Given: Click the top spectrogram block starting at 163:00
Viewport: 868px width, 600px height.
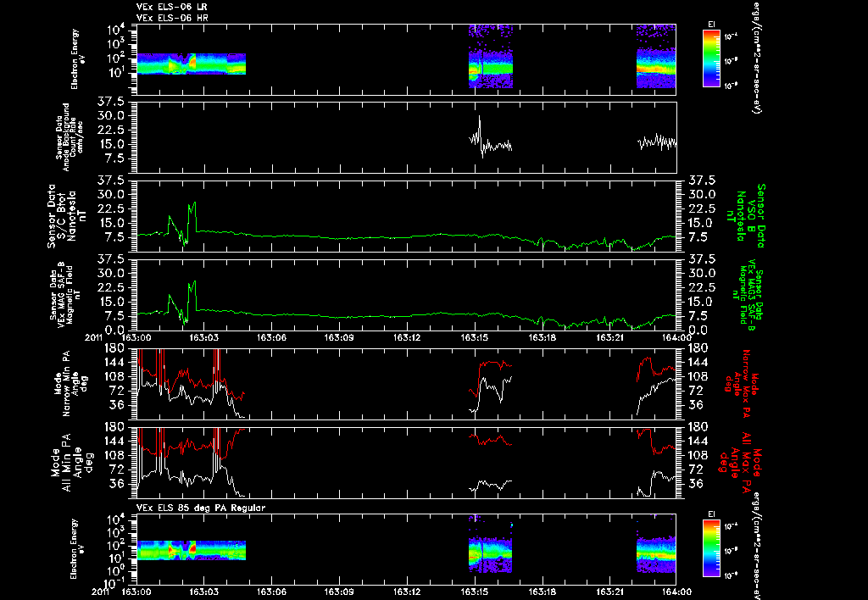Looking at the screenshot, I should (x=191, y=64).
